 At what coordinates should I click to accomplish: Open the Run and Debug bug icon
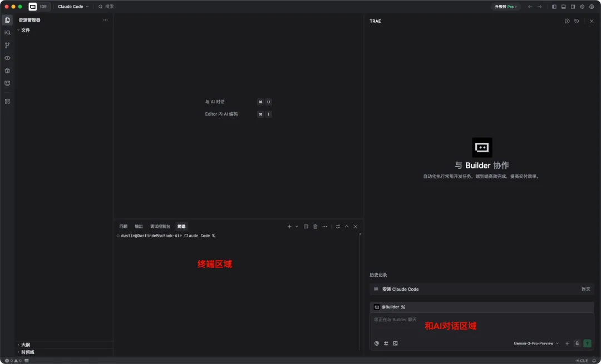tap(7, 71)
